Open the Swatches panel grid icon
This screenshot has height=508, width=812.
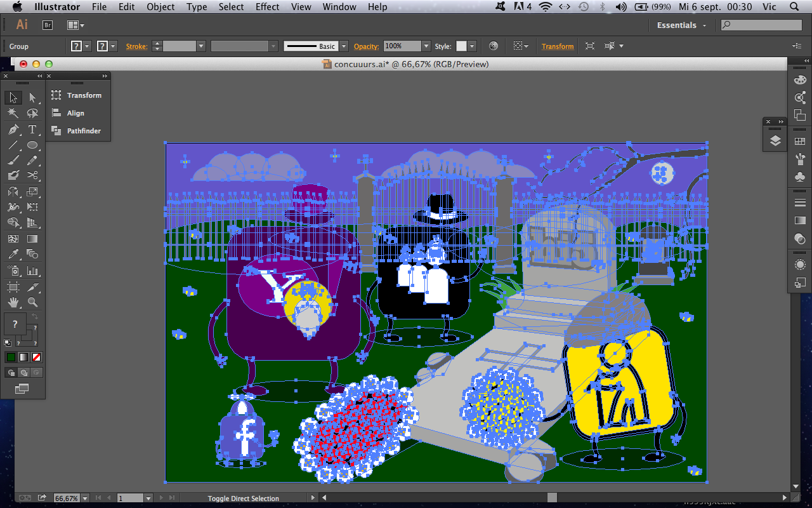pyautogui.click(x=800, y=141)
